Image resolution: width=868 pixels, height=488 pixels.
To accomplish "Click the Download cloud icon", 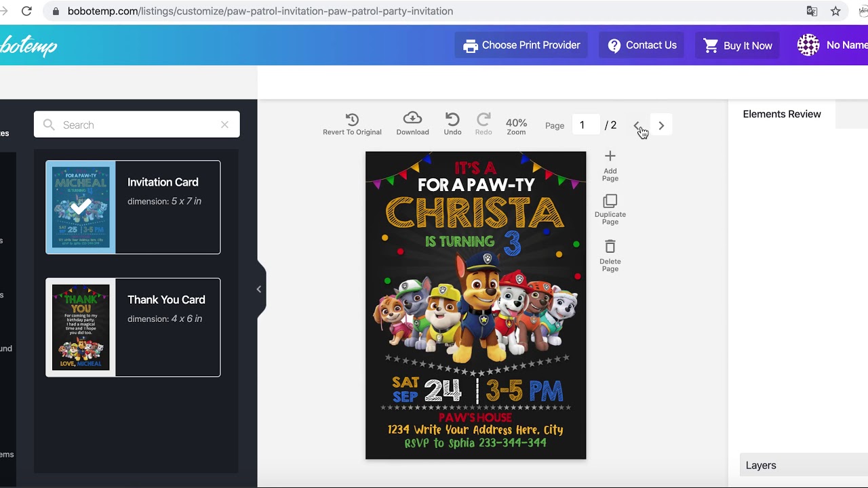I will (412, 119).
